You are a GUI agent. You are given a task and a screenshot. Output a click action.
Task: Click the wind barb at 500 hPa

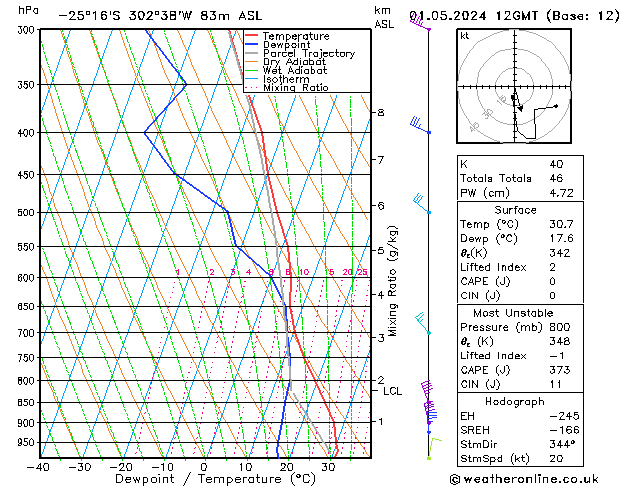click(422, 203)
